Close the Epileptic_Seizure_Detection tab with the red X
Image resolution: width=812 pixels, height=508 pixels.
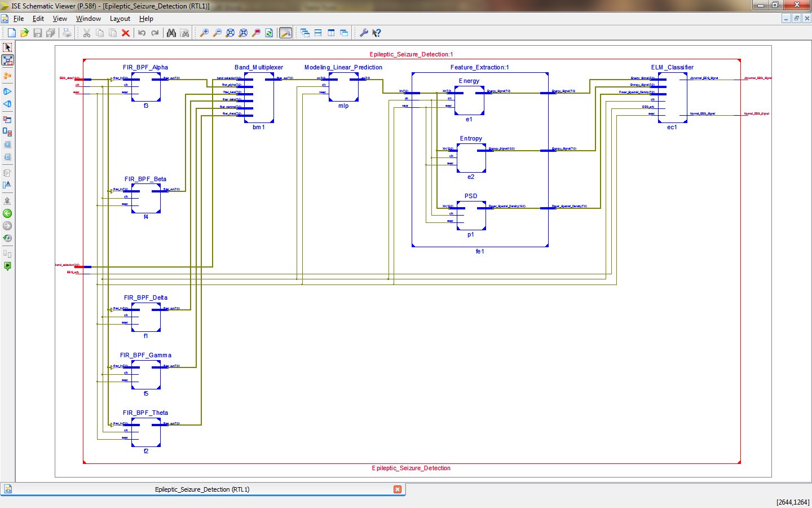click(x=398, y=489)
